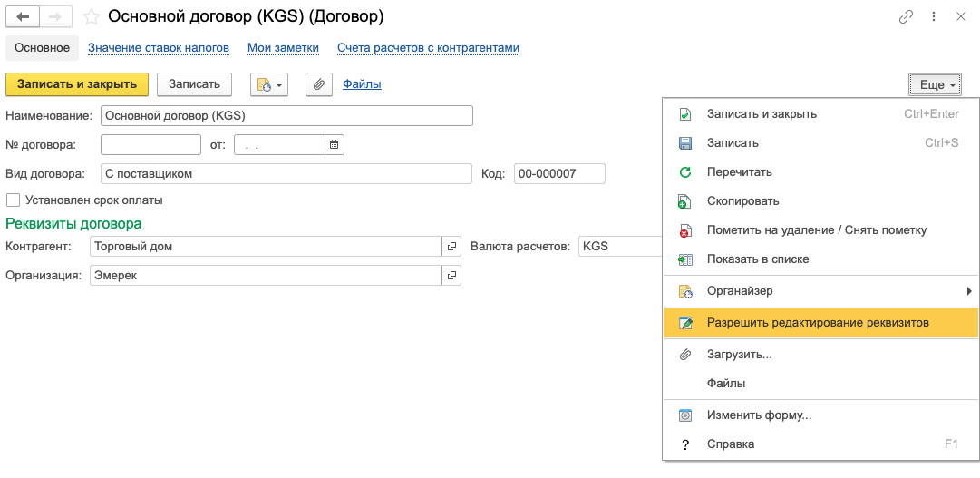Click the yellow Записать и закрыть button

[77, 84]
